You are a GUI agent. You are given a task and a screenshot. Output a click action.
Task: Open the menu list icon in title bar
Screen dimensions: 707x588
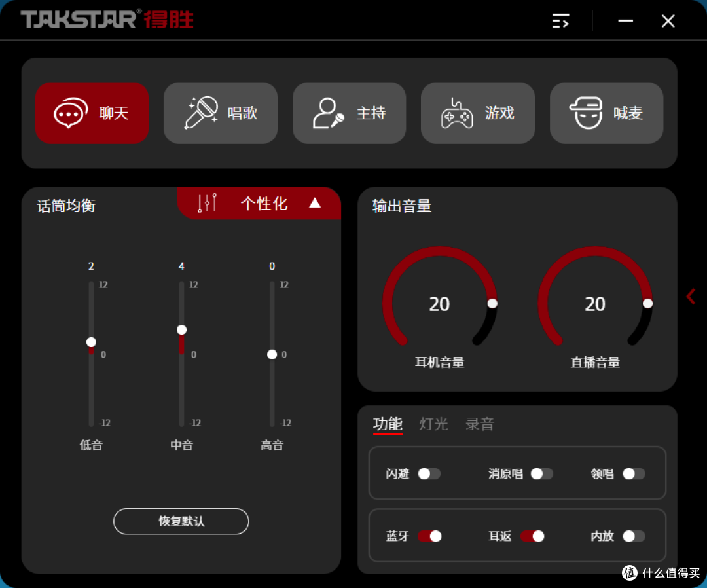(560, 21)
